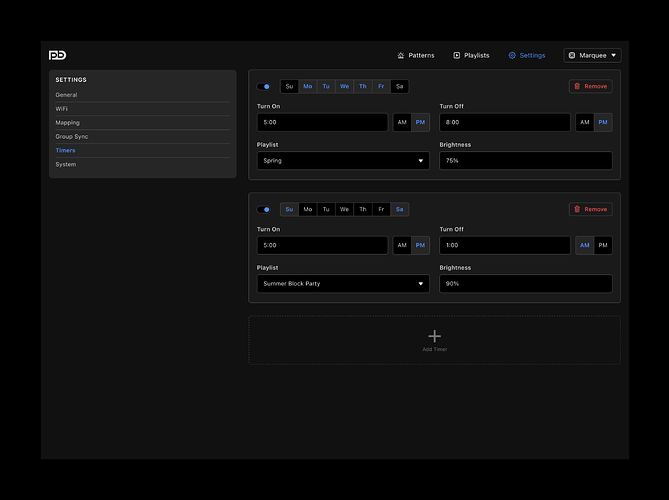
Task: Edit the 75% brightness field
Action: (526, 161)
